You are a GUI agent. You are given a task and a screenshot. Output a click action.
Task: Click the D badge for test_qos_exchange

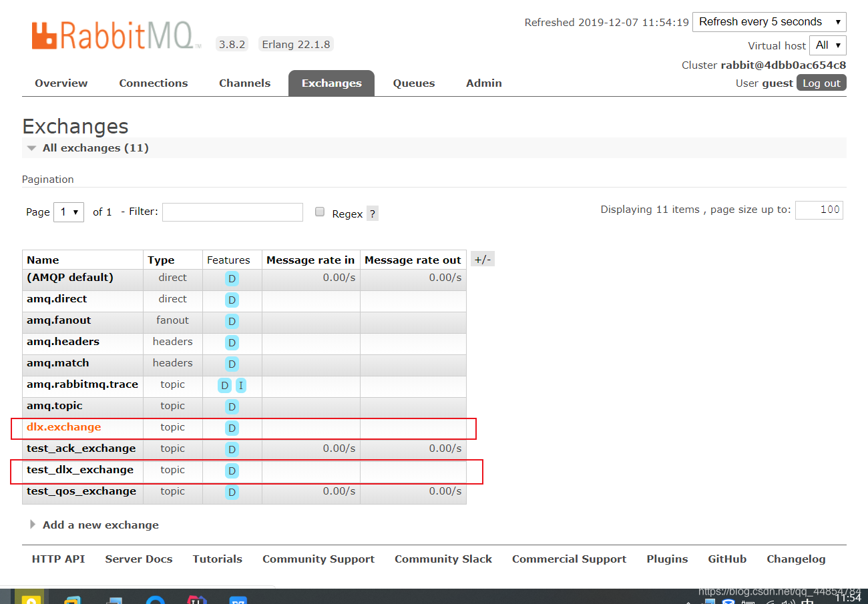(232, 493)
